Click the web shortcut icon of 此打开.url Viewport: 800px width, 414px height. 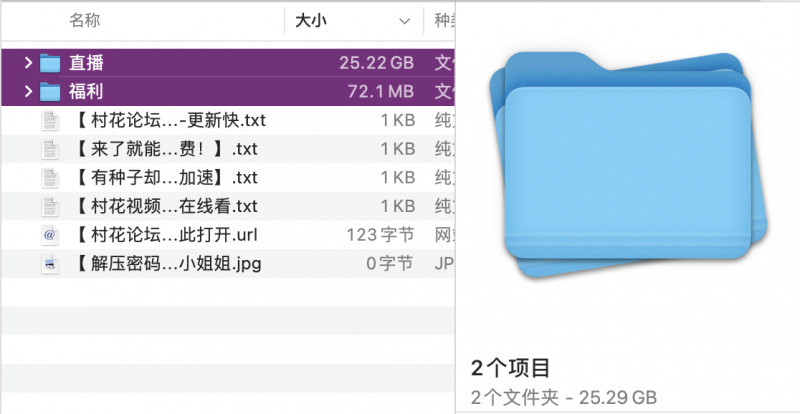[x=50, y=236]
